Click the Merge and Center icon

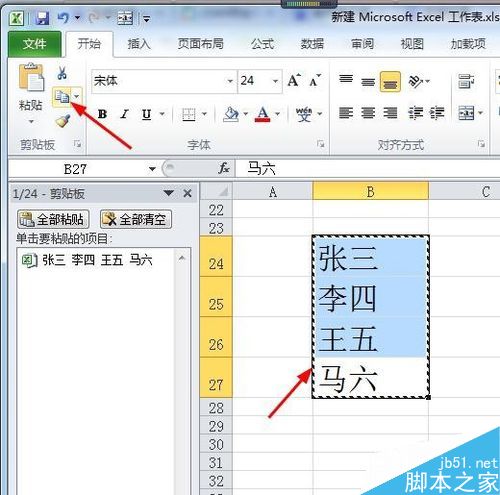click(466, 113)
